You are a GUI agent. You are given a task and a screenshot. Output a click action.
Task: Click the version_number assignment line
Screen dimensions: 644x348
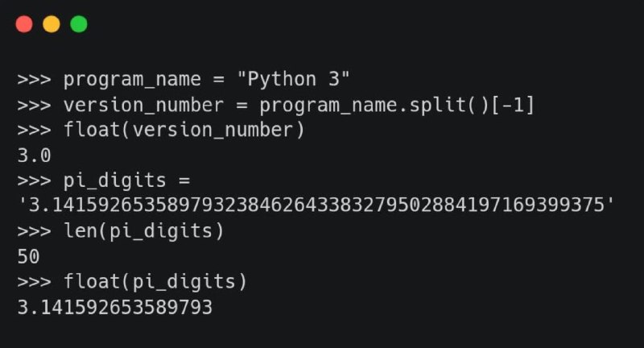tap(275, 105)
